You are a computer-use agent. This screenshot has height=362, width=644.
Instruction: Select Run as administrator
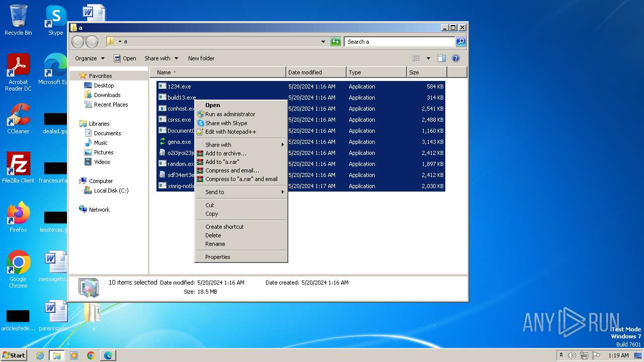[241, 114]
